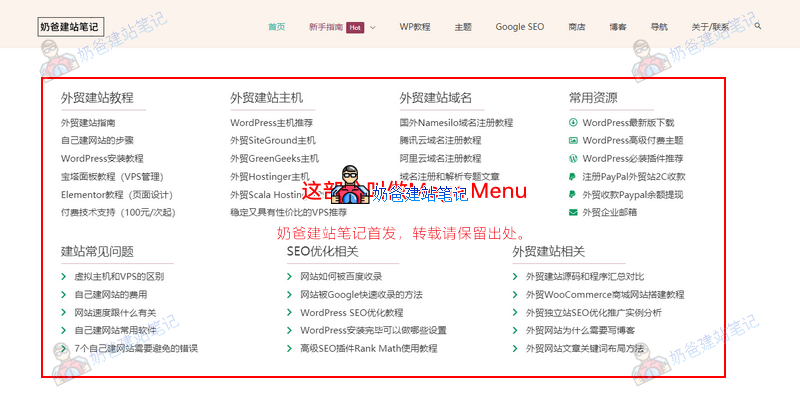Click chevron icon before 外贸网站为什么需要写博客

point(515,330)
